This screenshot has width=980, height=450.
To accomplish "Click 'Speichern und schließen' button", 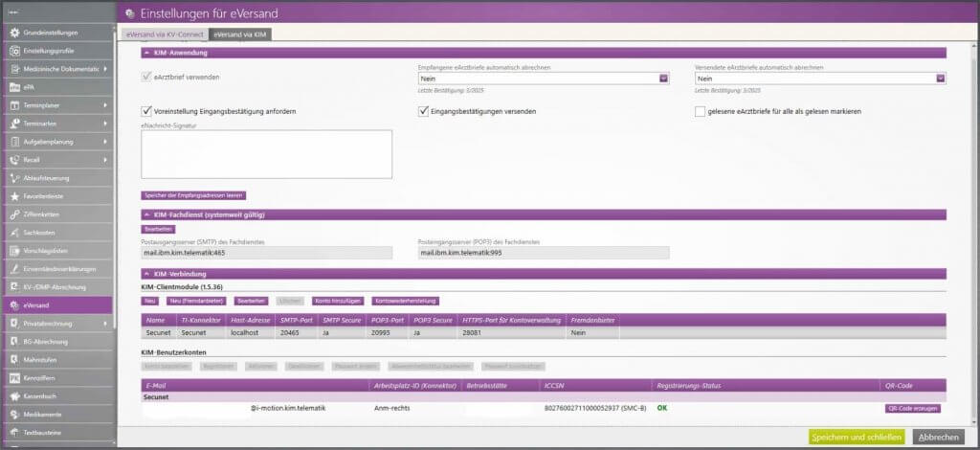I will 857,437.
